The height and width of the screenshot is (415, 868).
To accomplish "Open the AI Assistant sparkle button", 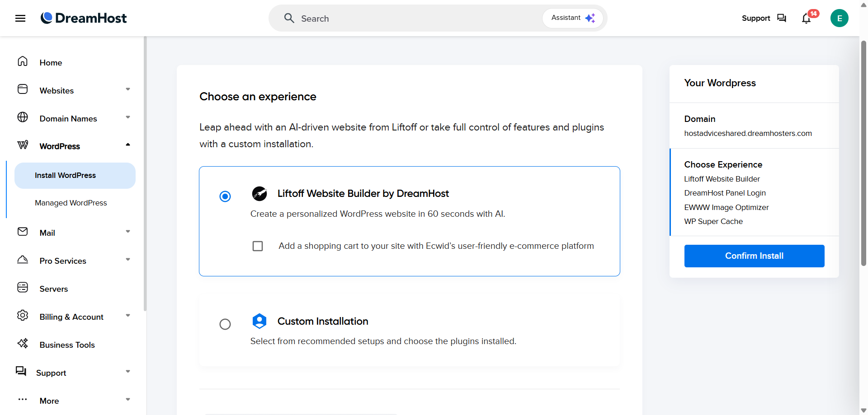I will pyautogui.click(x=573, y=18).
